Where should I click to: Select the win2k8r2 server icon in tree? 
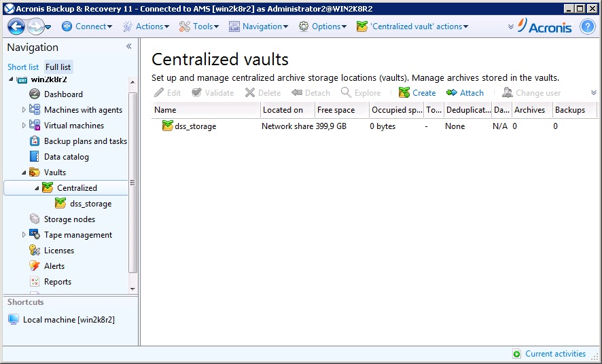tap(22, 79)
